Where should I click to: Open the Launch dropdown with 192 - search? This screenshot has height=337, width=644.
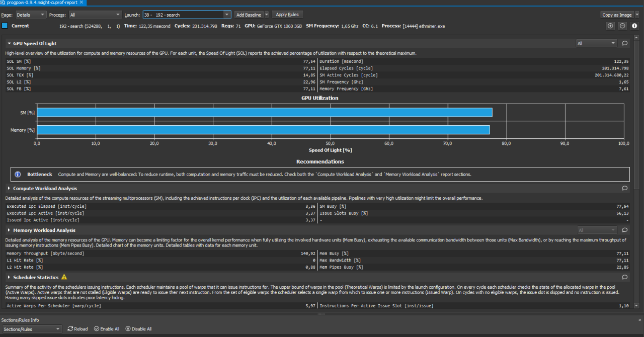pyautogui.click(x=187, y=15)
